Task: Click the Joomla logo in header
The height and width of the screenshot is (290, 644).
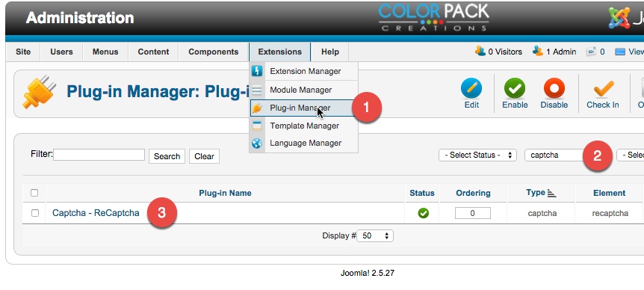Action: click(x=619, y=18)
